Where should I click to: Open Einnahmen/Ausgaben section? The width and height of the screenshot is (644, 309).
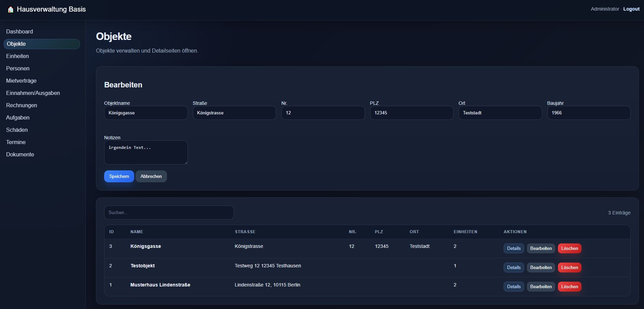coord(33,93)
